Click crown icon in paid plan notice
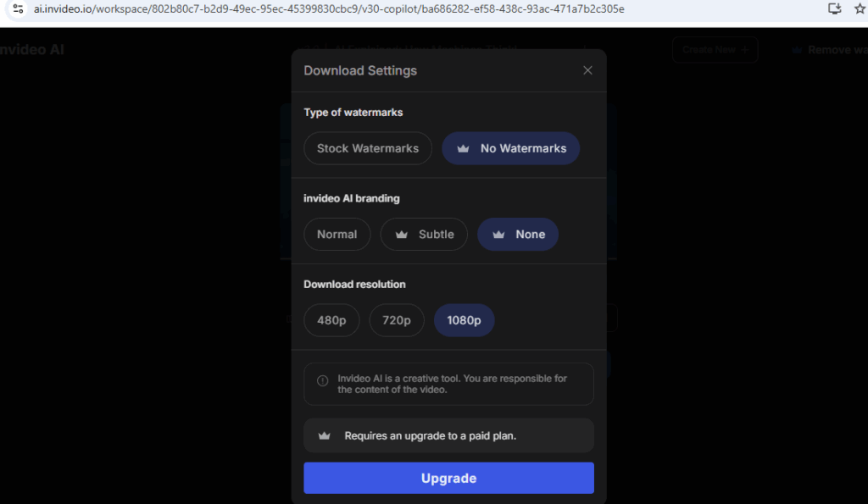This screenshot has height=504, width=868. click(325, 436)
